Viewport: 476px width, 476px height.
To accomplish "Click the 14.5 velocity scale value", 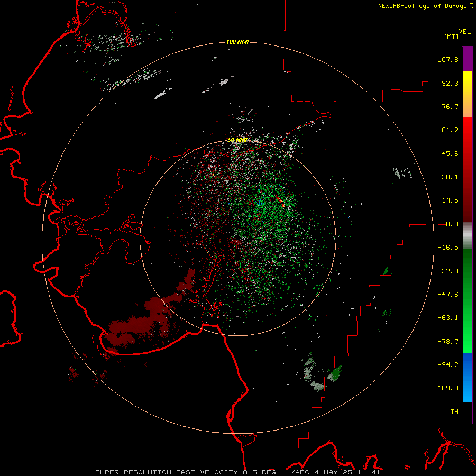I will [x=450, y=200].
